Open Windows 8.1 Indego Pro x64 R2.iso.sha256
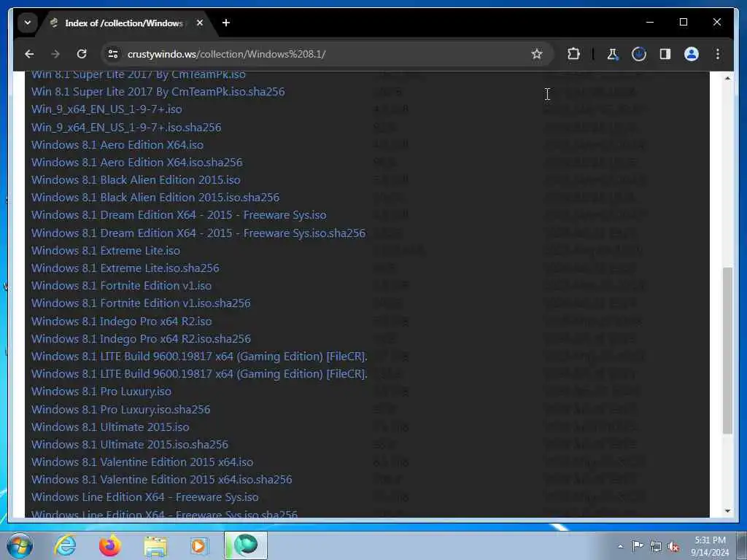Screen dimensions: 747x560 [x=141, y=338]
